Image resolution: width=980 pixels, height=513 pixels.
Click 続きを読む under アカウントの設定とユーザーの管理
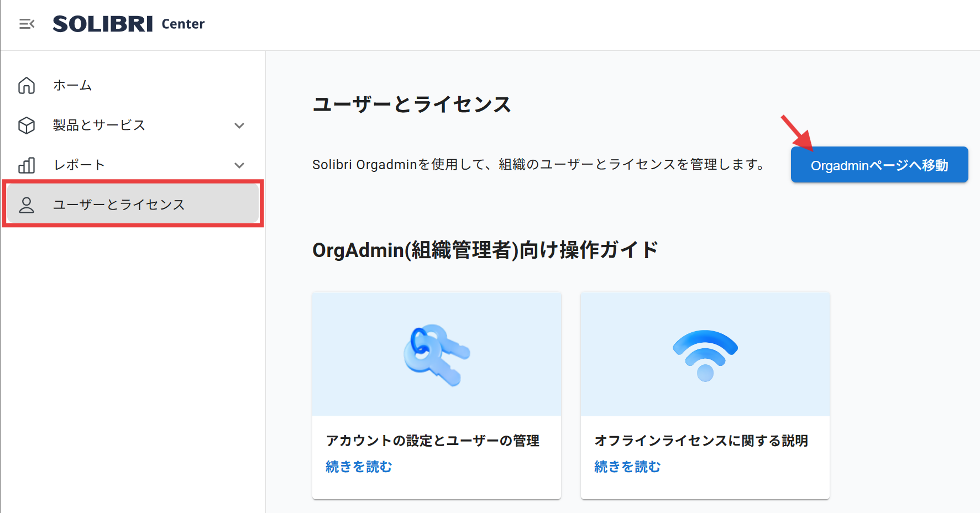(359, 467)
